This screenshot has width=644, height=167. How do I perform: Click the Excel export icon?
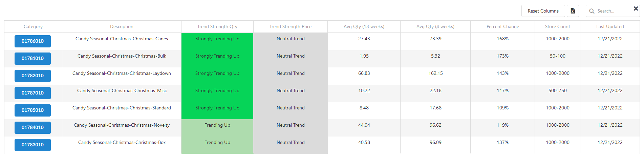point(573,11)
